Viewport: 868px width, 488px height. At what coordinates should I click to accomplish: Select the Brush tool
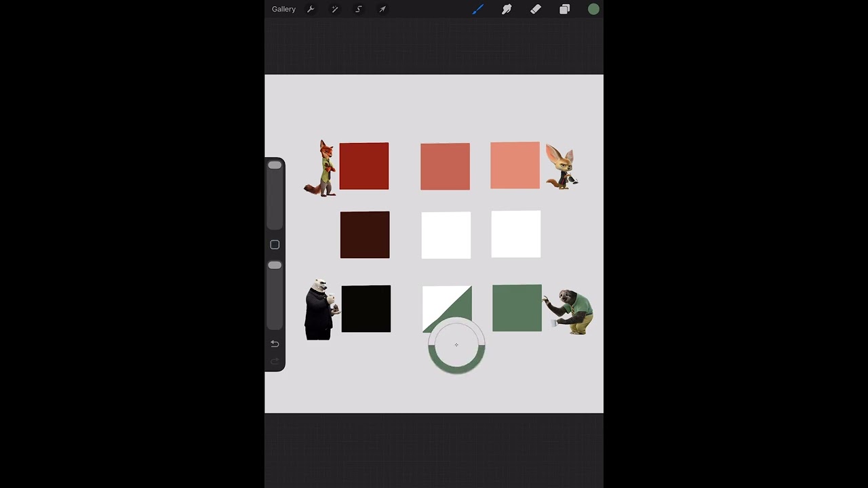[478, 9]
